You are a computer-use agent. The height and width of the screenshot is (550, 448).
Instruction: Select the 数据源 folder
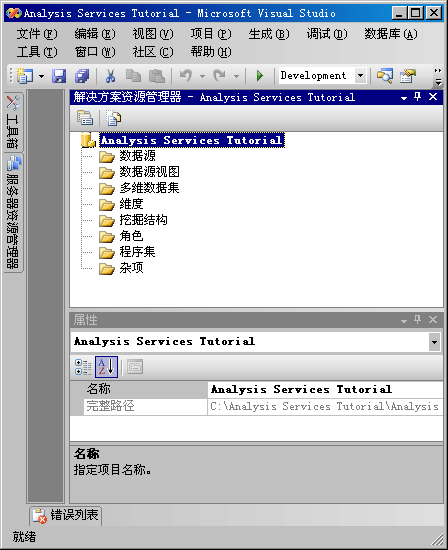137,156
